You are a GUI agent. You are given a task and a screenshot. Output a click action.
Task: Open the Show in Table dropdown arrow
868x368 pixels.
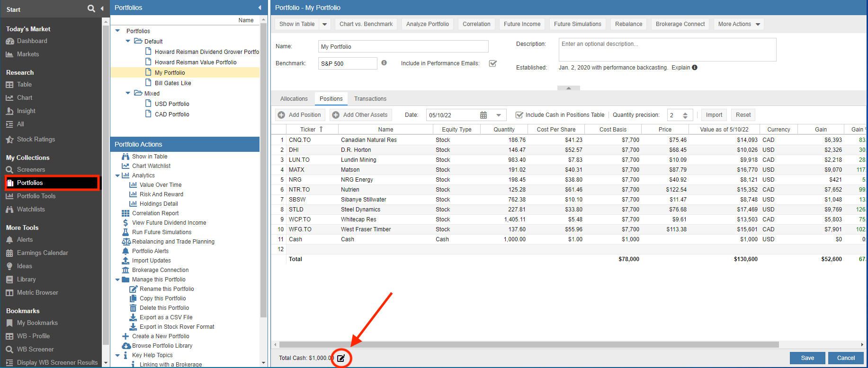pos(324,24)
